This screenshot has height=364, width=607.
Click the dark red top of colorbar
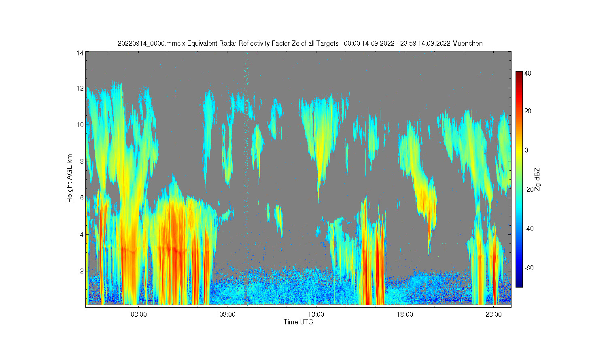519,74
